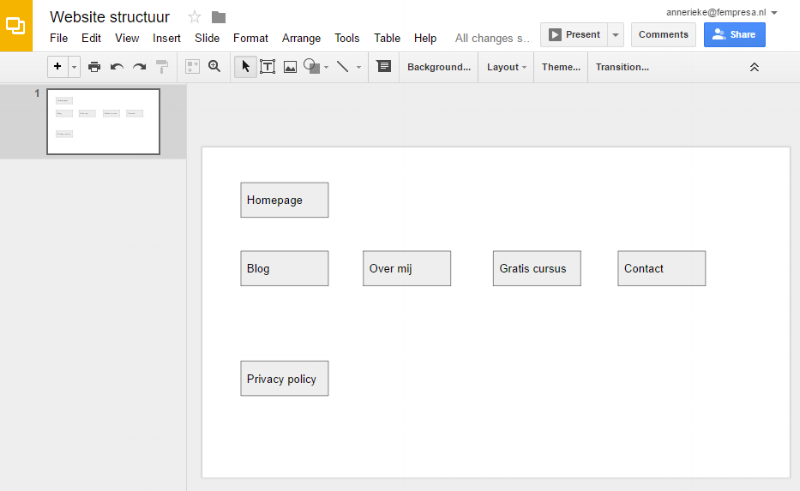The width and height of the screenshot is (800, 491).
Task: Open the Shape dropdown arrow
Action: [x=327, y=67]
